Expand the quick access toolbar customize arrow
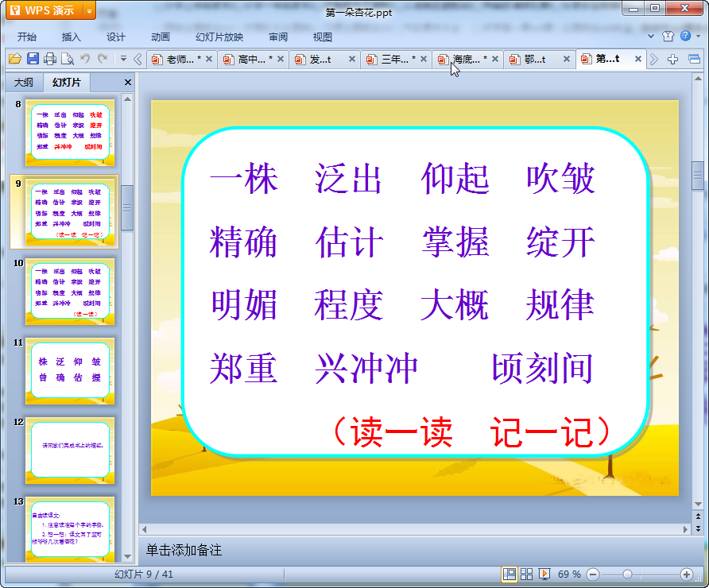Image resolution: width=709 pixels, height=588 pixels. point(123,59)
